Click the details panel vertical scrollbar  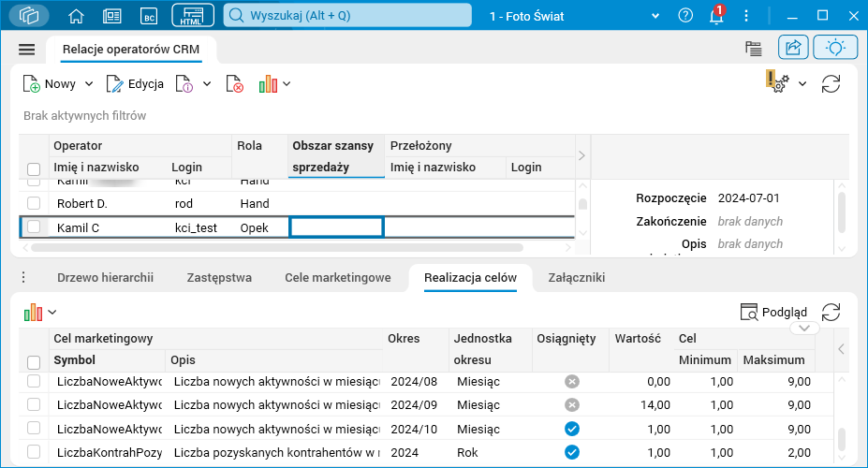click(x=842, y=212)
